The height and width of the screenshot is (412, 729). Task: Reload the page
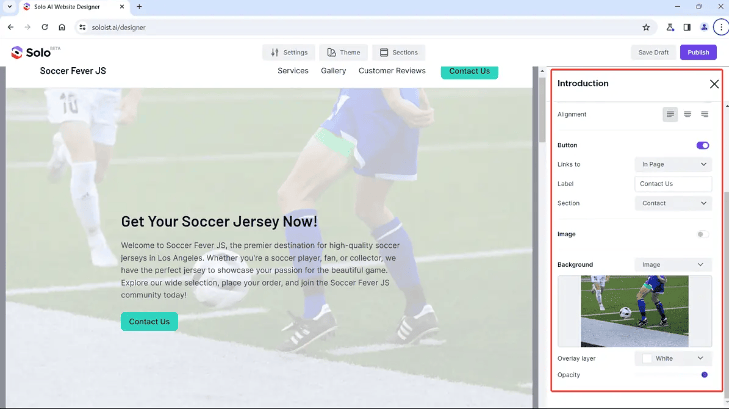click(x=45, y=27)
